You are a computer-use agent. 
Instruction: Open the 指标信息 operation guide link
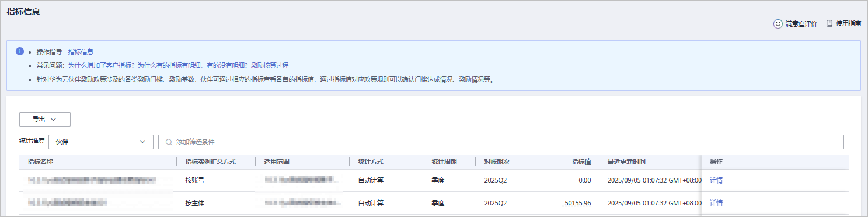tap(81, 52)
